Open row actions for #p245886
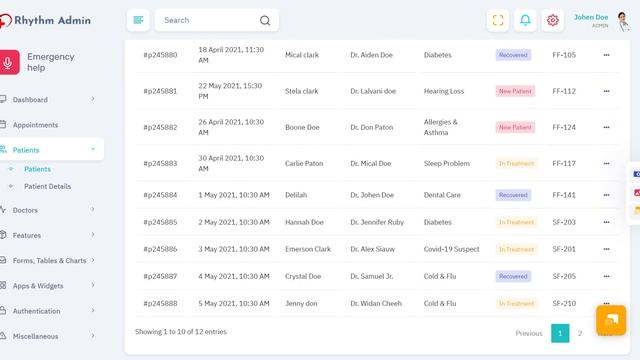This screenshot has width=640, height=360. (x=606, y=249)
